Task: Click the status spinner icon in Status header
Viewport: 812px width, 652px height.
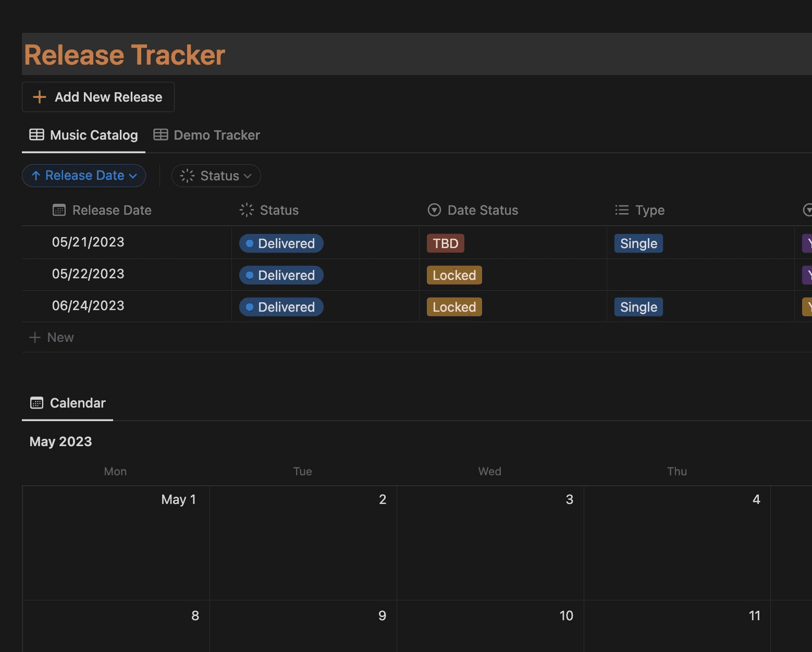Action: pyautogui.click(x=247, y=210)
